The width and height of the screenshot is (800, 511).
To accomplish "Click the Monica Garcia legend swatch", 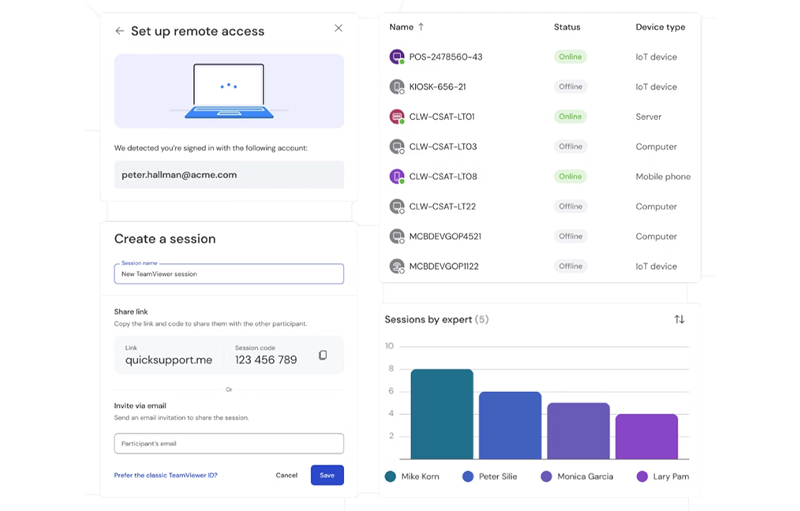I will pos(546,476).
